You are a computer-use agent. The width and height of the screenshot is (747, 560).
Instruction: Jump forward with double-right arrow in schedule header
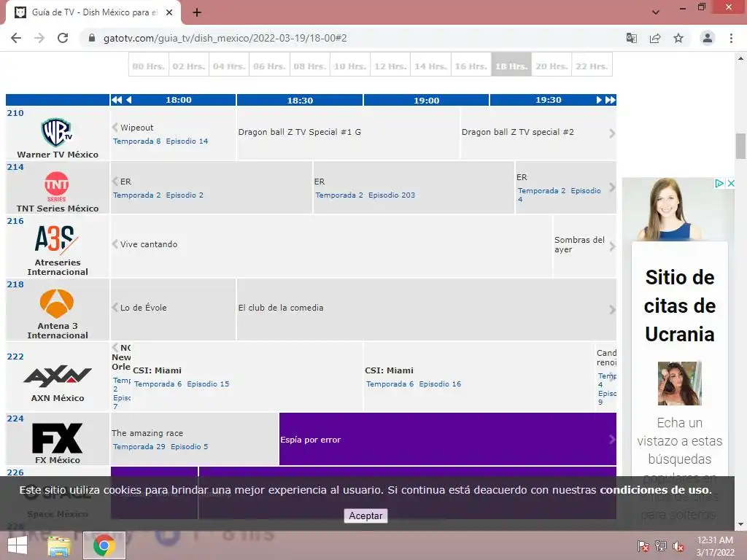coord(611,100)
